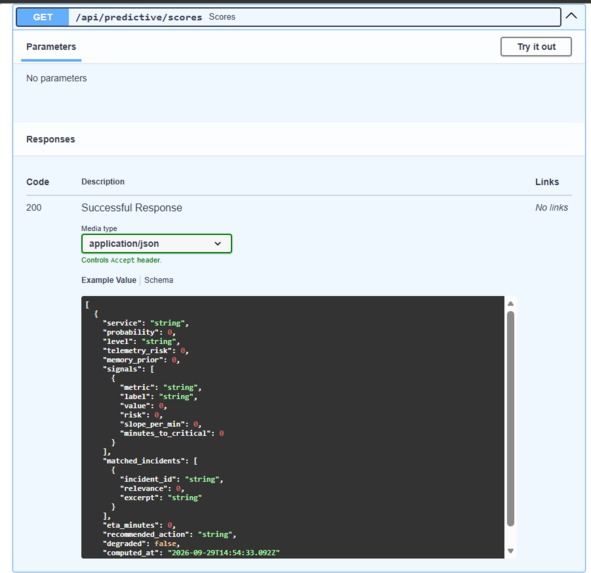Click the "relevance" line in example
The width and height of the screenshot is (591, 573).
click(x=152, y=488)
